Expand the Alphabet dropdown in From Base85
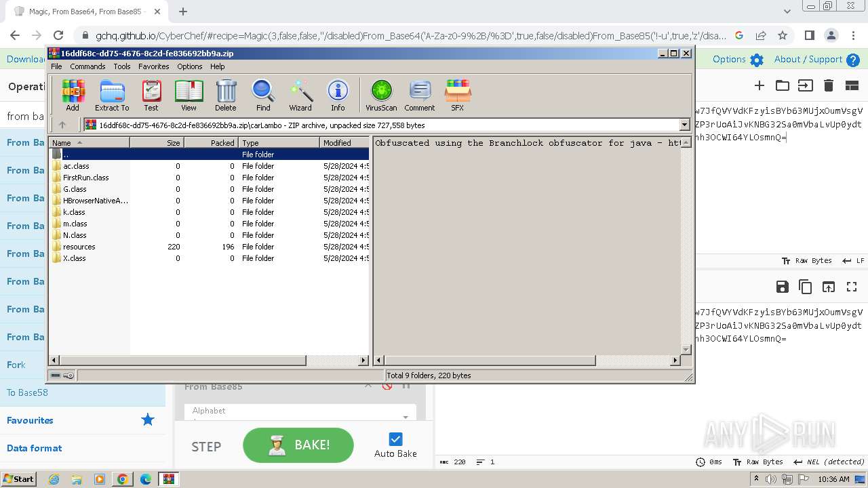The height and width of the screenshot is (488, 868). [x=406, y=418]
